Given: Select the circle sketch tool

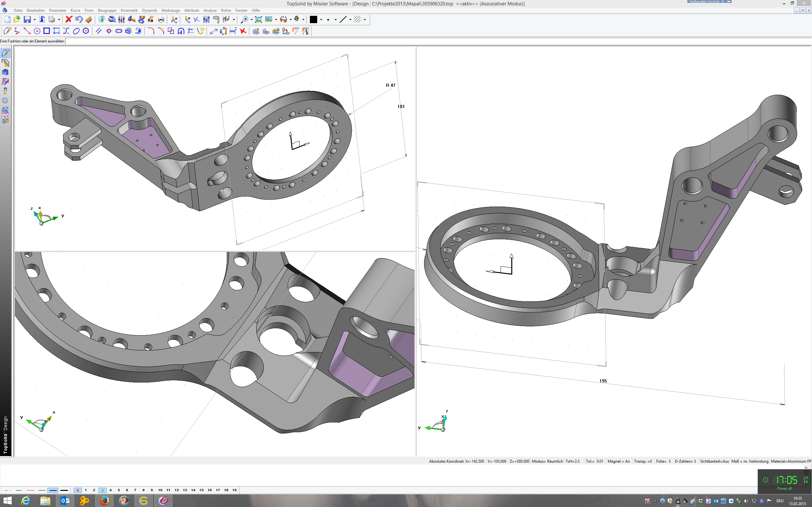Looking at the screenshot, I should [x=37, y=31].
